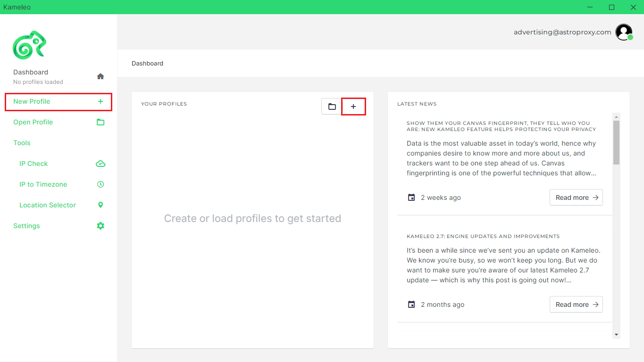Viewport: 644px width, 362px height.
Task: Click the 'YOUR PROFILES' panel heading
Action: pos(164,104)
